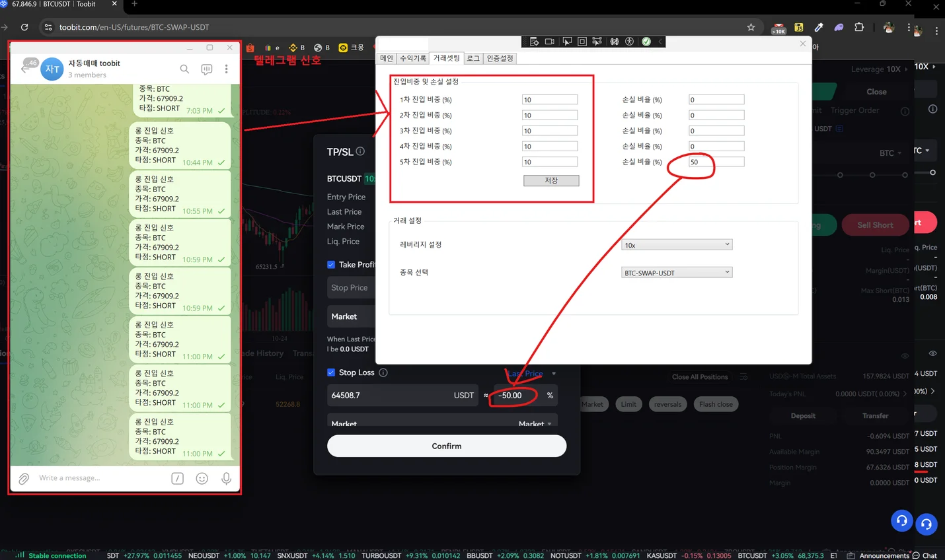945x560 pixels.
Task: Open the 종목 선택 BTC-SWAP-USDT dropdown
Action: (677, 273)
